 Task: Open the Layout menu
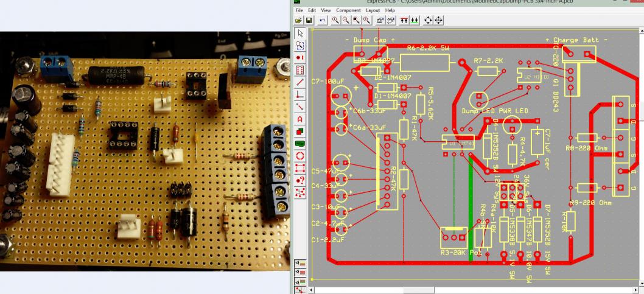pyautogui.click(x=373, y=10)
